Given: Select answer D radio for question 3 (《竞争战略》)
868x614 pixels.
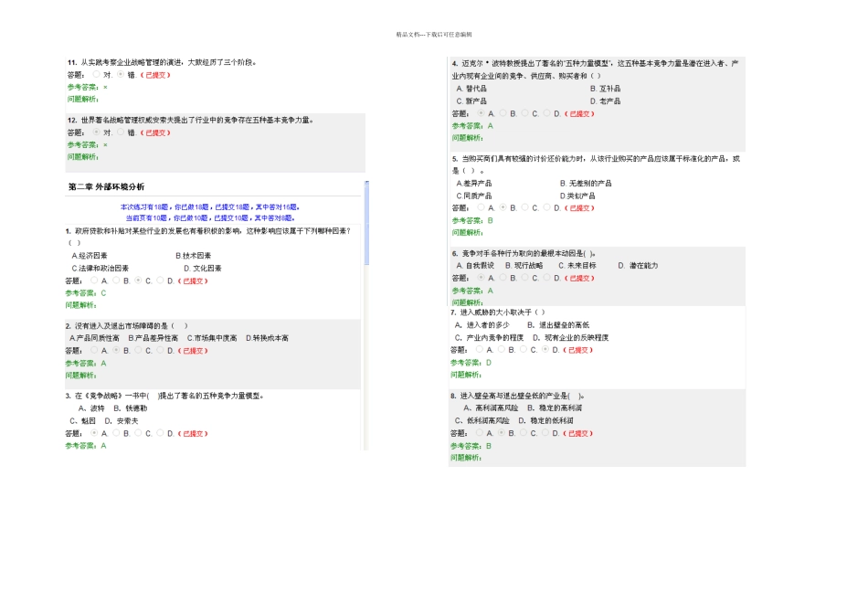Looking at the screenshot, I should (160, 433).
